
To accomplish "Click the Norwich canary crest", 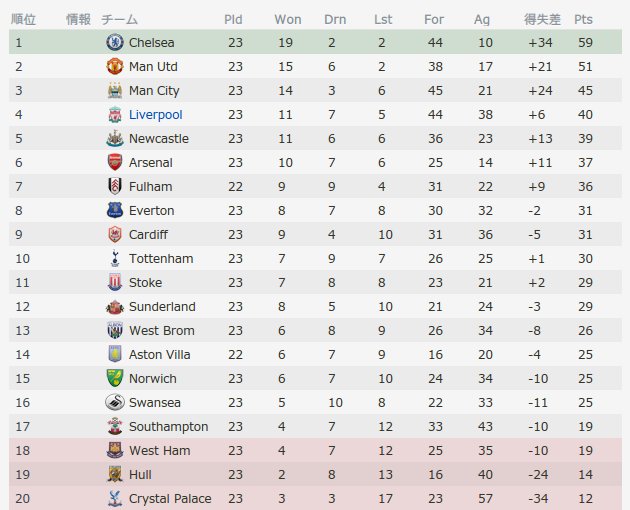I will click(x=115, y=378).
